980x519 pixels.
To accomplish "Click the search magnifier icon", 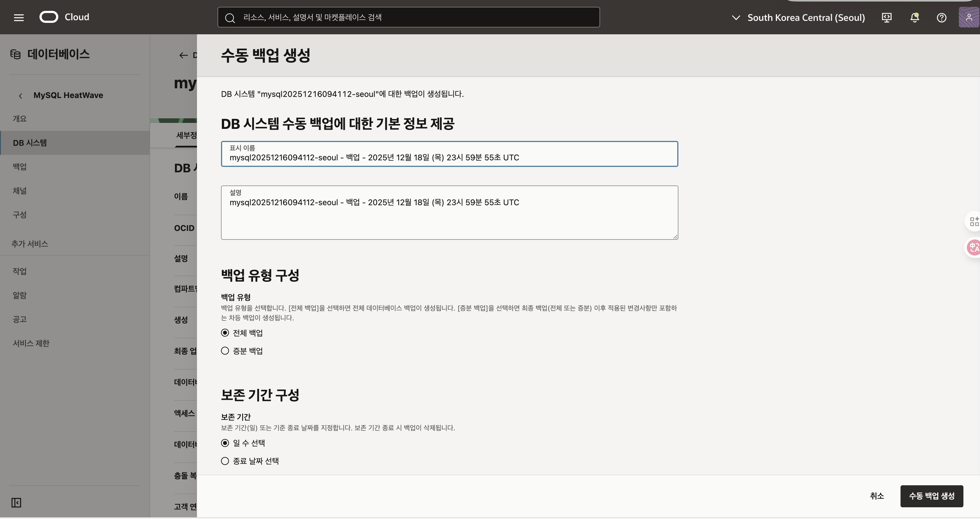I will click(x=230, y=17).
